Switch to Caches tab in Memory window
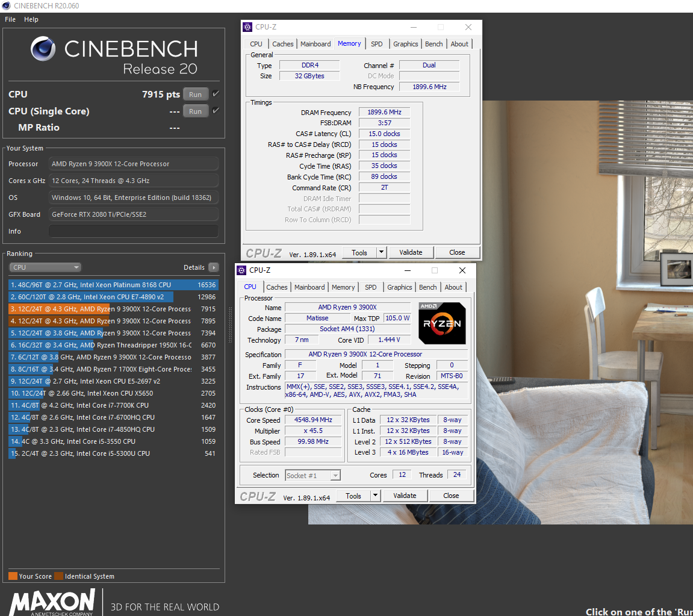 coord(283,44)
